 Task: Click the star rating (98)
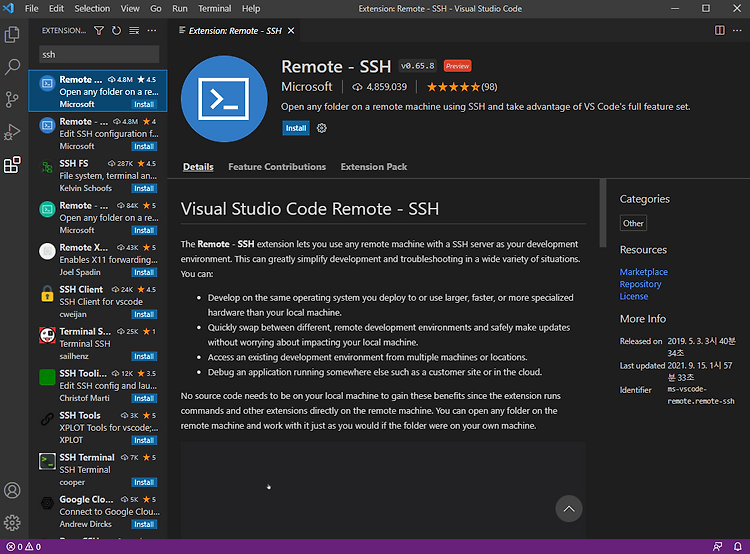462,87
